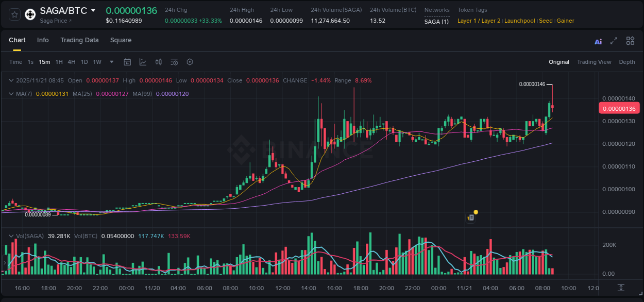This screenshot has height=302, width=644.
Task: Toggle the favorite star for SAGA/BTC
Action: [14, 14]
